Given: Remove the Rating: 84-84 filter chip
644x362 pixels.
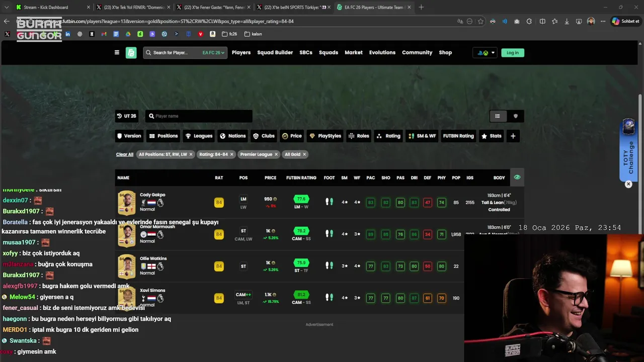Looking at the screenshot, I should pyautogui.click(x=231, y=154).
